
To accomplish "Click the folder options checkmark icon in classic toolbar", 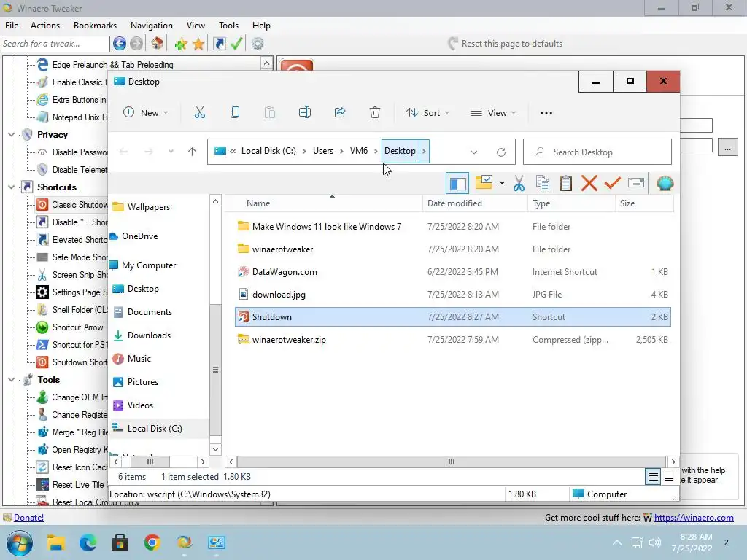I will (484, 182).
